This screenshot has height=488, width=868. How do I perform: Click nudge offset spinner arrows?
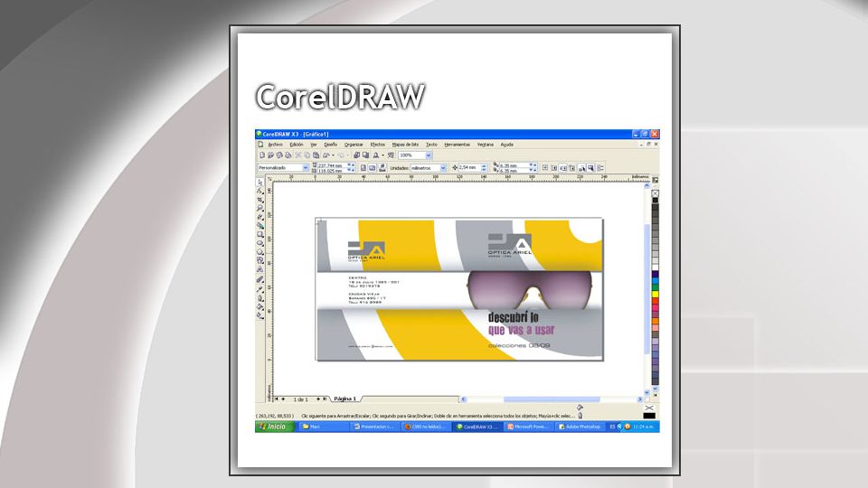coord(484,168)
